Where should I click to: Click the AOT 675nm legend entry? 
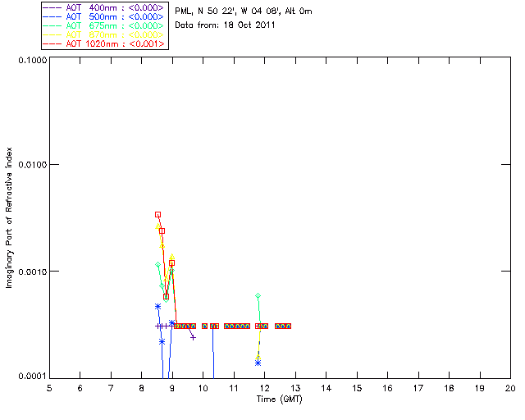coord(103,25)
